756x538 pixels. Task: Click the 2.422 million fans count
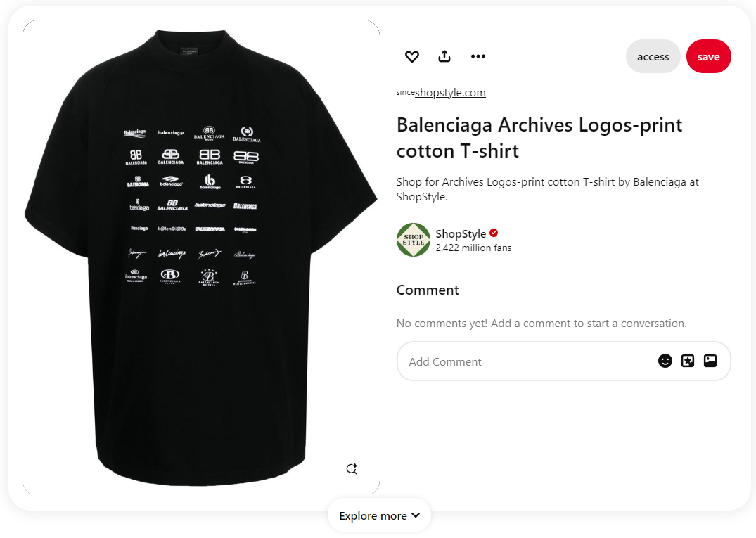pos(473,248)
